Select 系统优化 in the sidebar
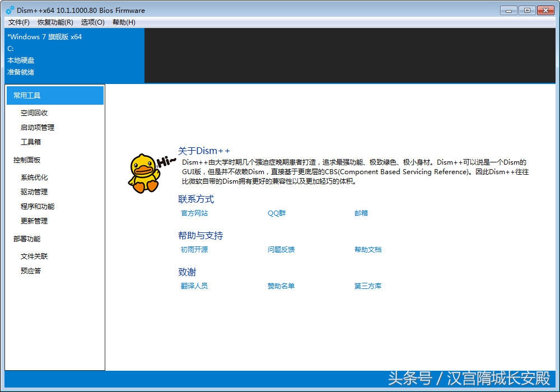Image resolution: width=560 pixels, height=392 pixels. [34, 178]
